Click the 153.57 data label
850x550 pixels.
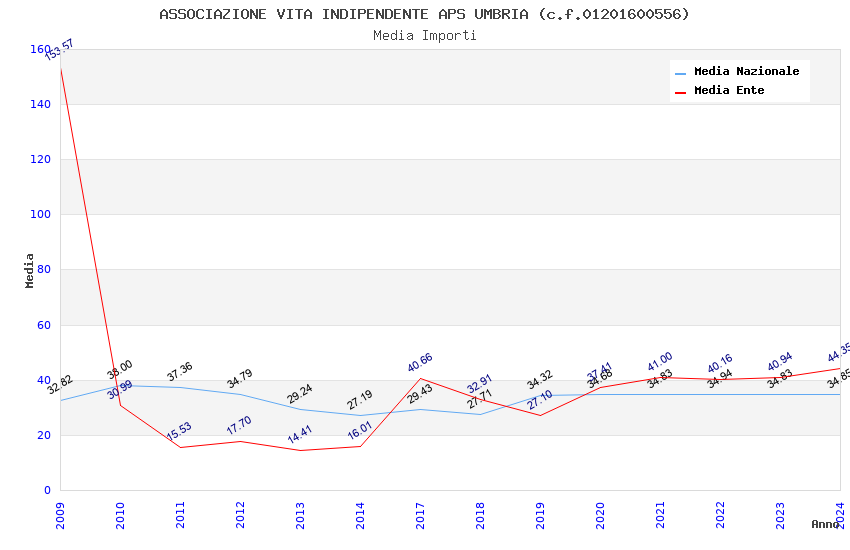pyautogui.click(x=59, y=50)
